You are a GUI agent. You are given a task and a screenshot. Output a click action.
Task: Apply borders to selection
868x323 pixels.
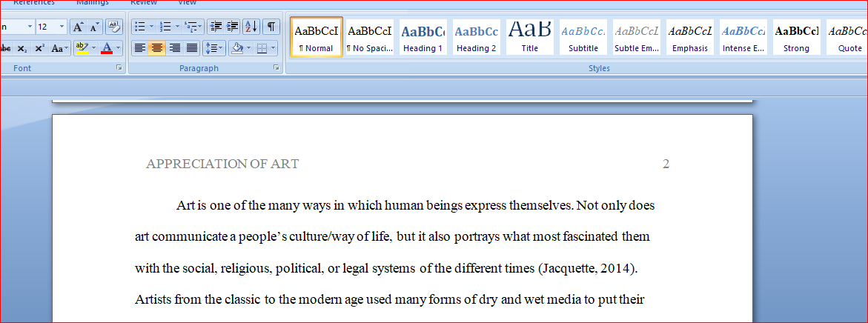[x=263, y=48]
